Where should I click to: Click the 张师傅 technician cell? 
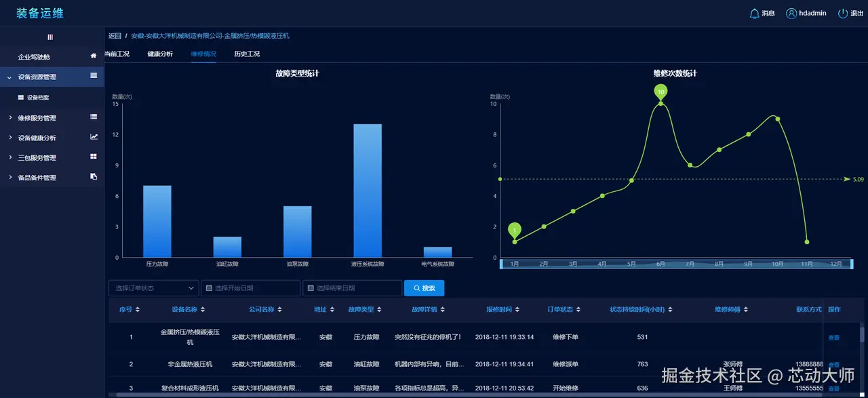[x=732, y=364]
